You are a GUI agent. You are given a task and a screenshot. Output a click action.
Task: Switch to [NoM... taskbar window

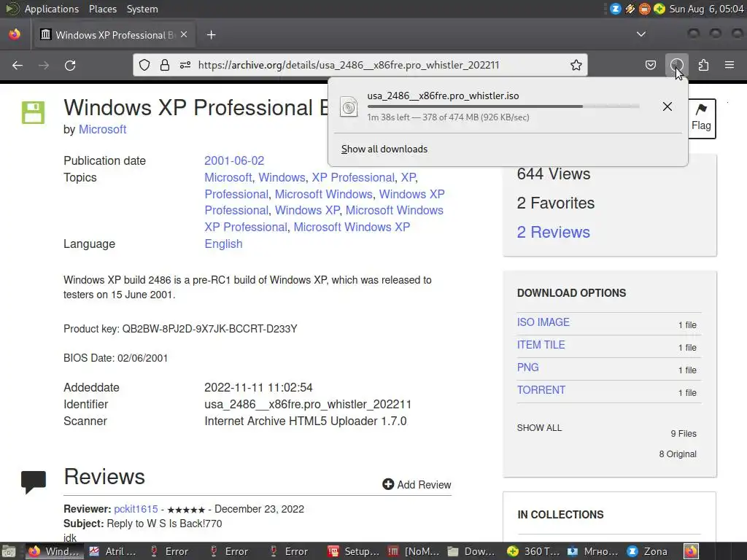(413, 551)
